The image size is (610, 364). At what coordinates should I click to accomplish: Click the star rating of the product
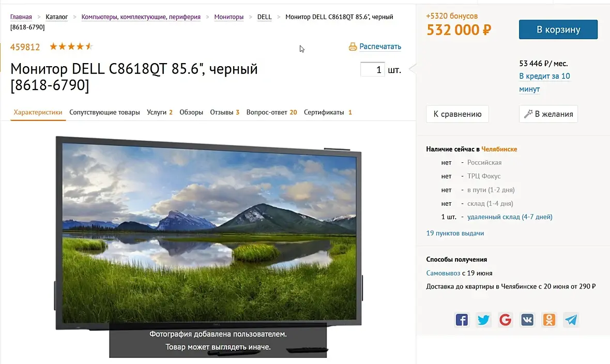tap(71, 47)
